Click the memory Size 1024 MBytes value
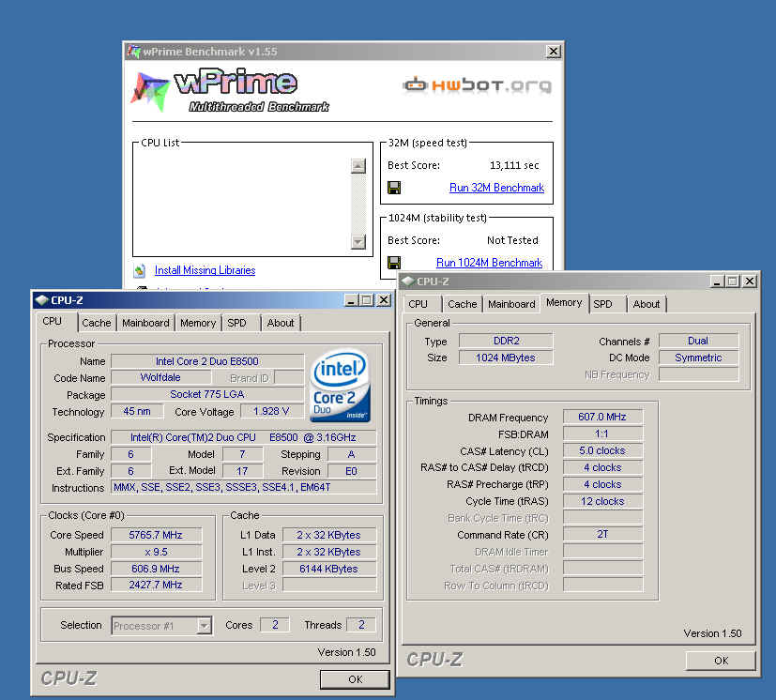The image size is (776, 700). point(506,358)
